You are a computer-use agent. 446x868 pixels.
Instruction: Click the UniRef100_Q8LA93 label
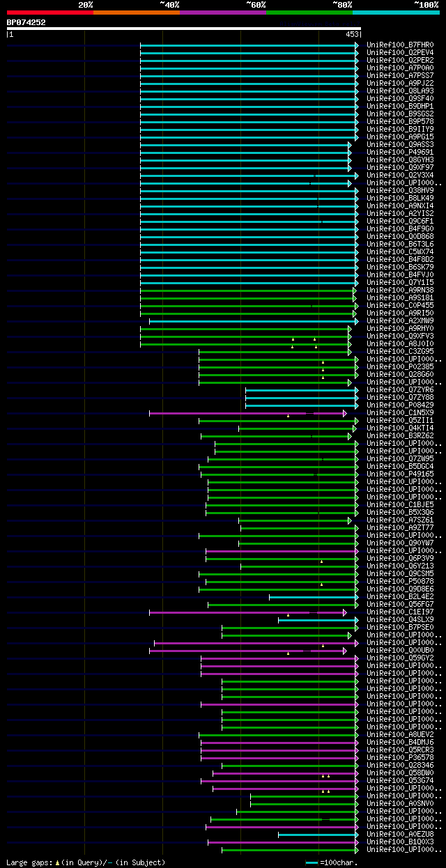click(x=400, y=91)
